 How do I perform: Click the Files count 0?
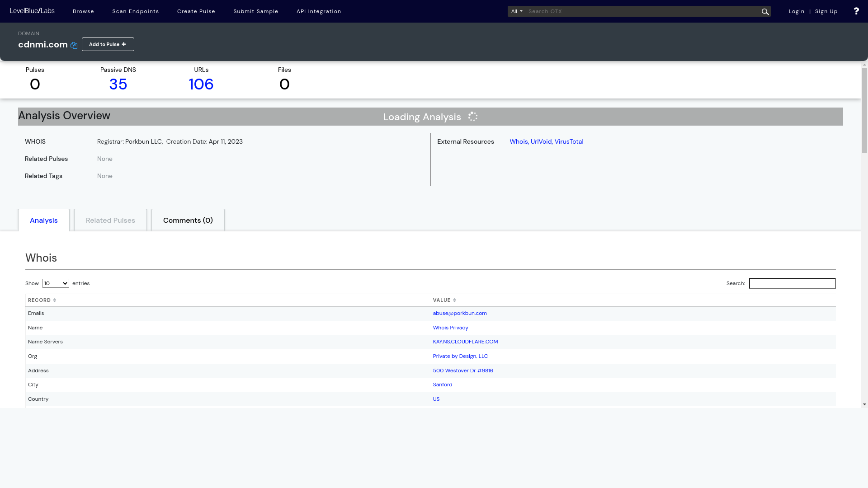click(x=284, y=84)
